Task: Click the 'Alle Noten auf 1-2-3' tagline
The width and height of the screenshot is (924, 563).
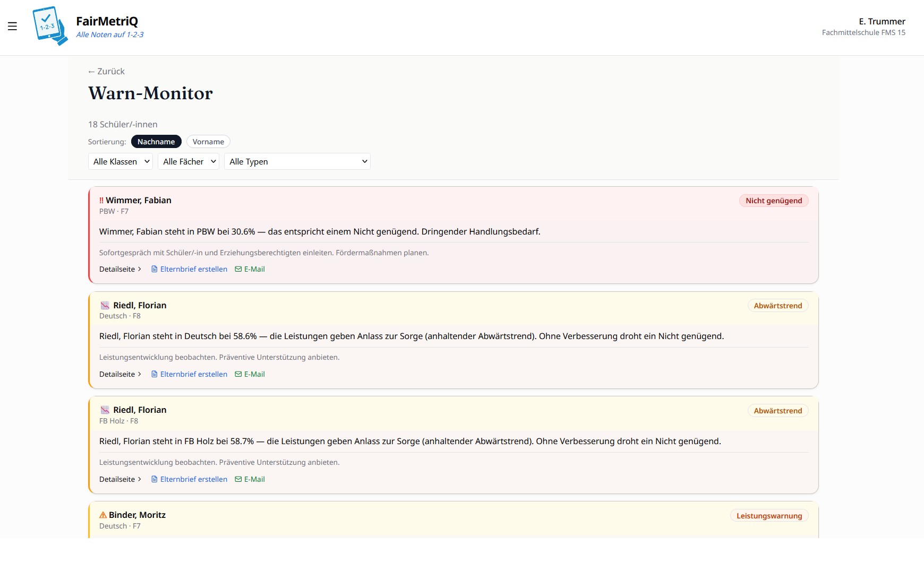Action: [110, 34]
